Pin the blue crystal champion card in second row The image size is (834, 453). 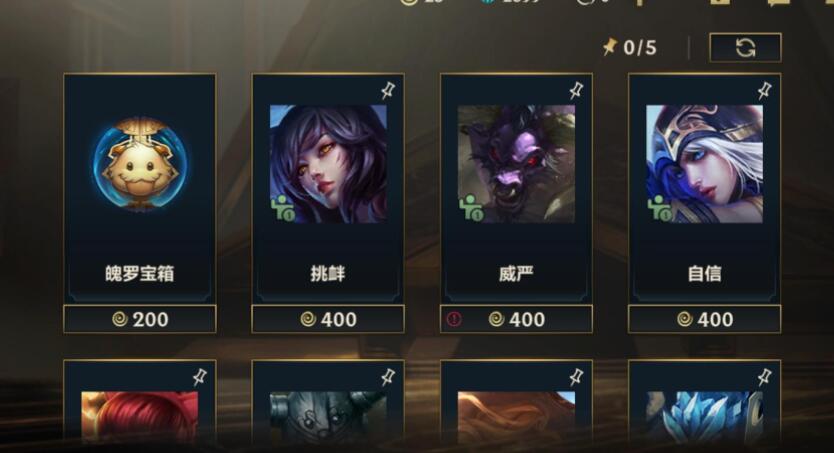(x=765, y=378)
